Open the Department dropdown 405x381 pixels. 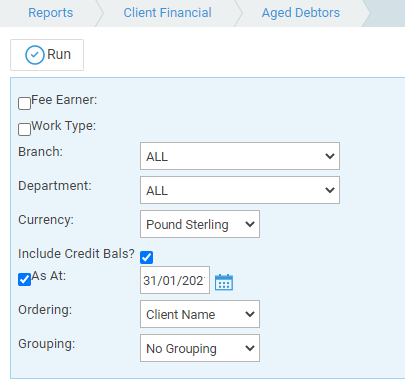pos(240,190)
